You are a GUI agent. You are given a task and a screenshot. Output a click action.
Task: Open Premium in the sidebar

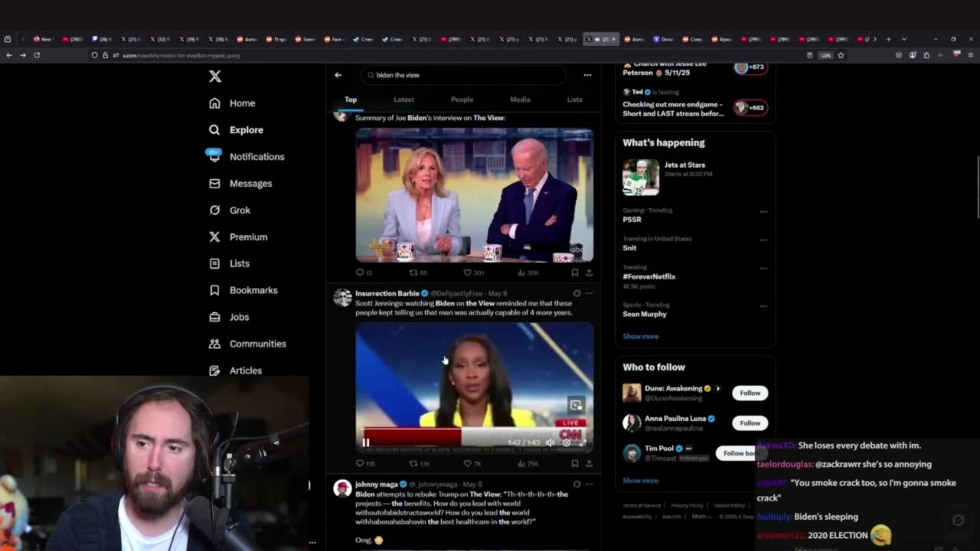pos(238,237)
